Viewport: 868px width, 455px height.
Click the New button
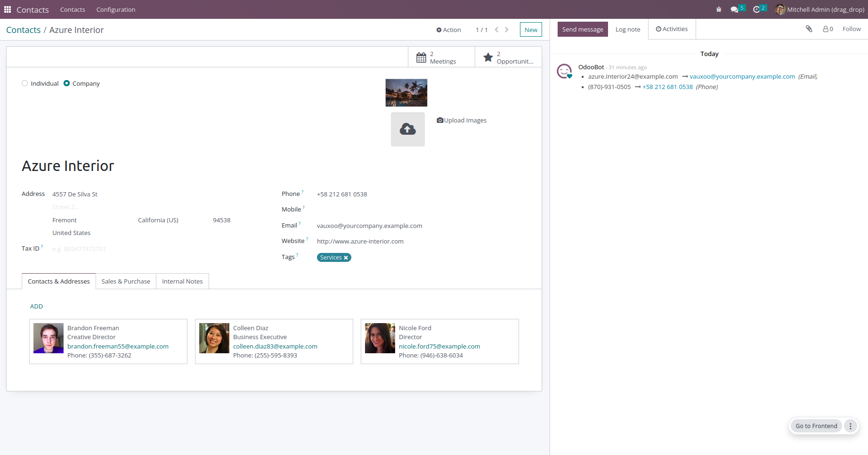point(531,30)
